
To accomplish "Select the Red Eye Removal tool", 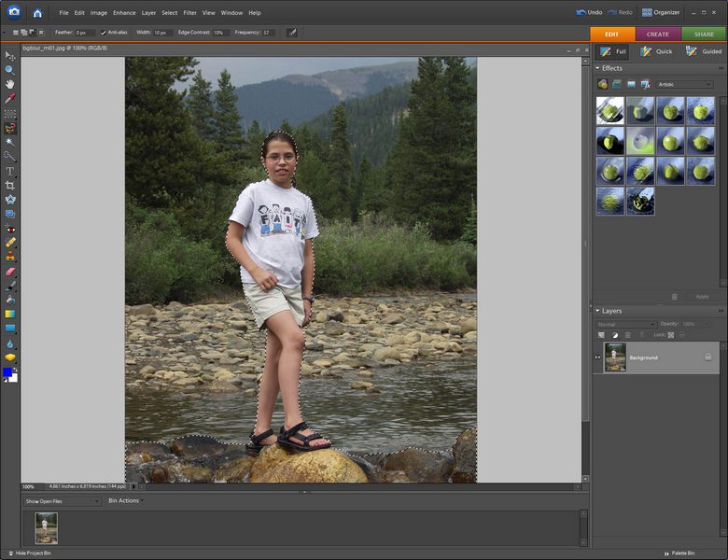I will (x=10, y=228).
